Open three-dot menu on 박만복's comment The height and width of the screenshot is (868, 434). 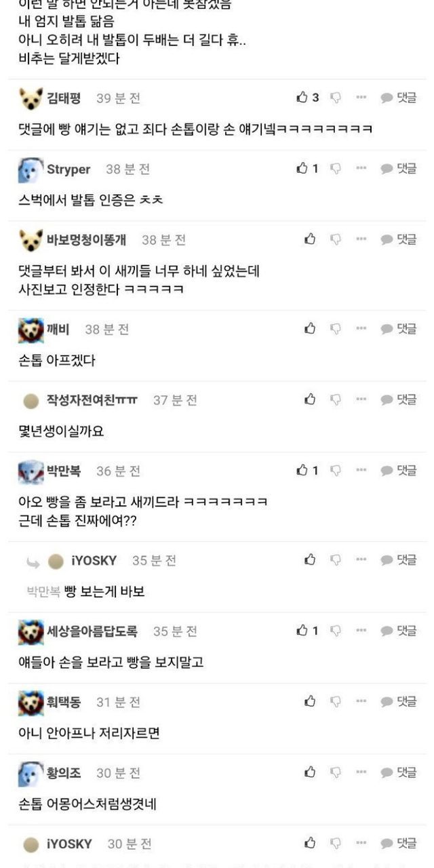tap(361, 471)
